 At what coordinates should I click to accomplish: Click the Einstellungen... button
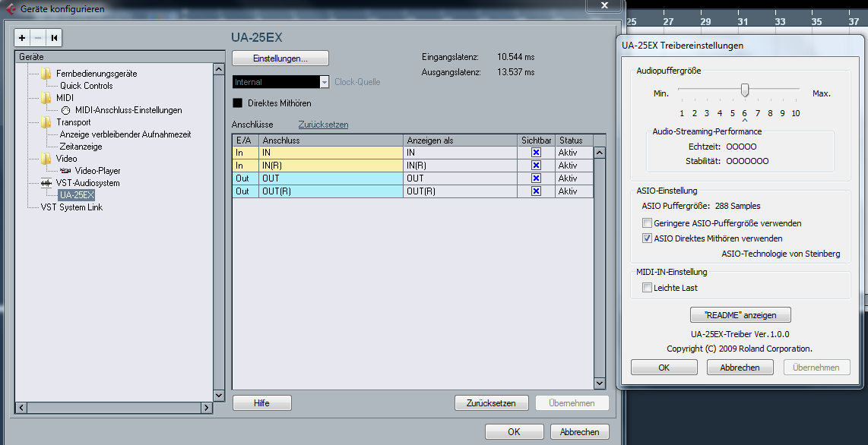point(280,58)
